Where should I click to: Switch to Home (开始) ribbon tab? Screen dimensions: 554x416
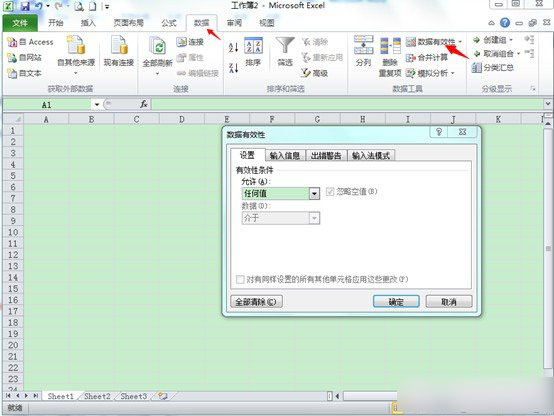[55, 23]
